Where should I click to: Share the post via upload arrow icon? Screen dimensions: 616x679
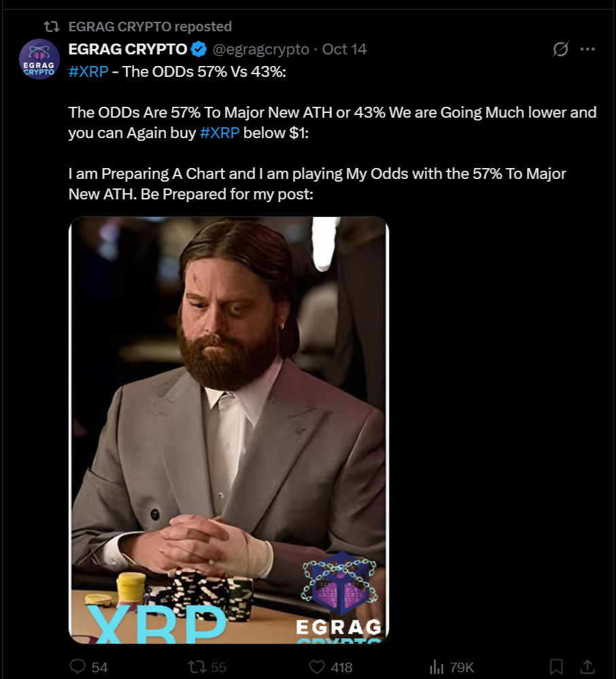(x=587, y=667)
